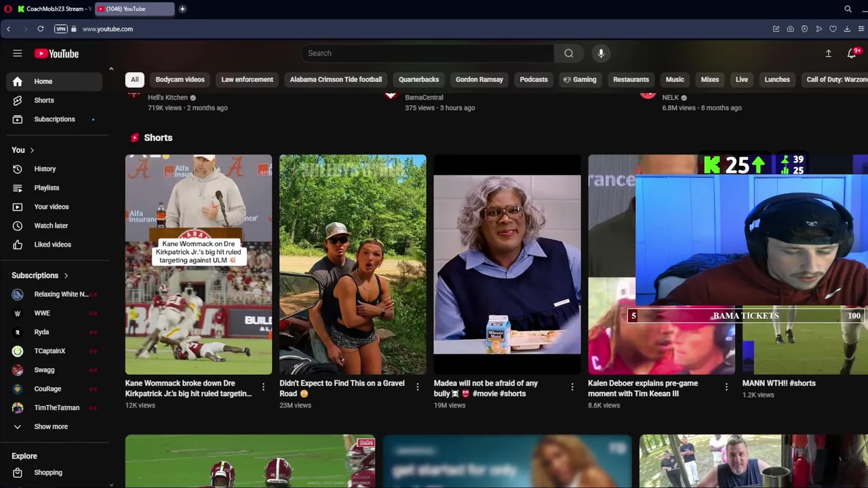Open CouRage subscription channel
The width and height of the screenshot is (868, 488).
(x=54, y=389)
